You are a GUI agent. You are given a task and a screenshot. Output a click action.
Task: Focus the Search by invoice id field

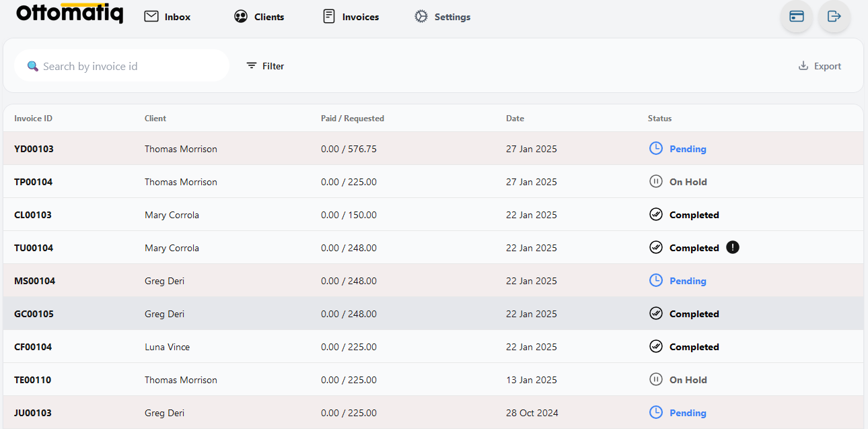pyautogui.click(x=128, y=66)
